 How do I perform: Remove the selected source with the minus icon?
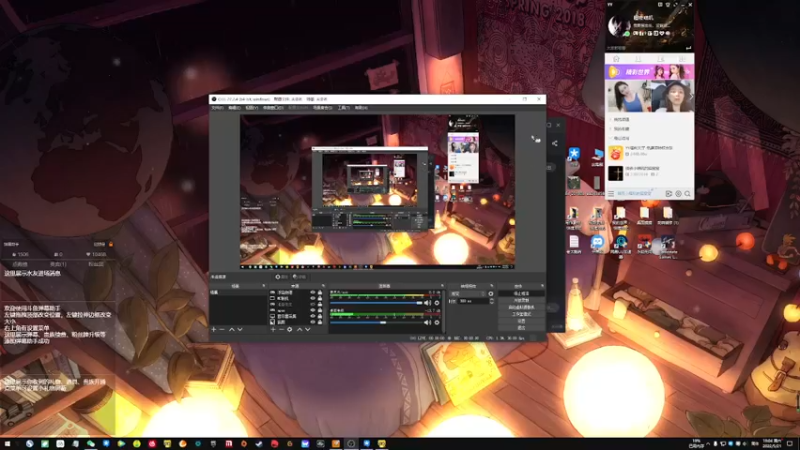click(x=281, y=330)
